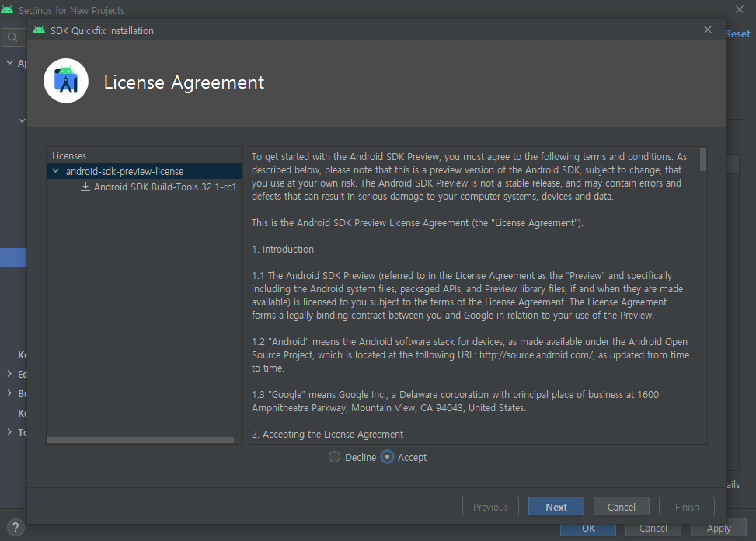Screen dimensions: 756x541
Task: Click the Previous button
Action: tap(490, 506)
